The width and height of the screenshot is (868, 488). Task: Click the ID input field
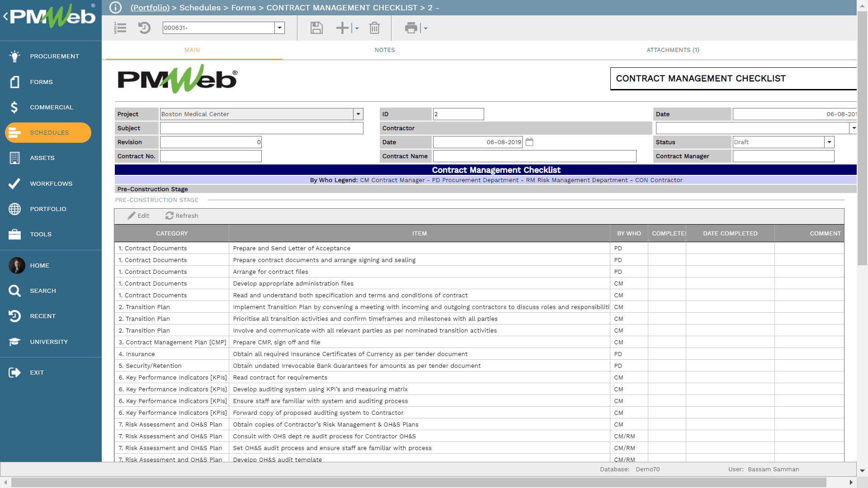(458, 114)
